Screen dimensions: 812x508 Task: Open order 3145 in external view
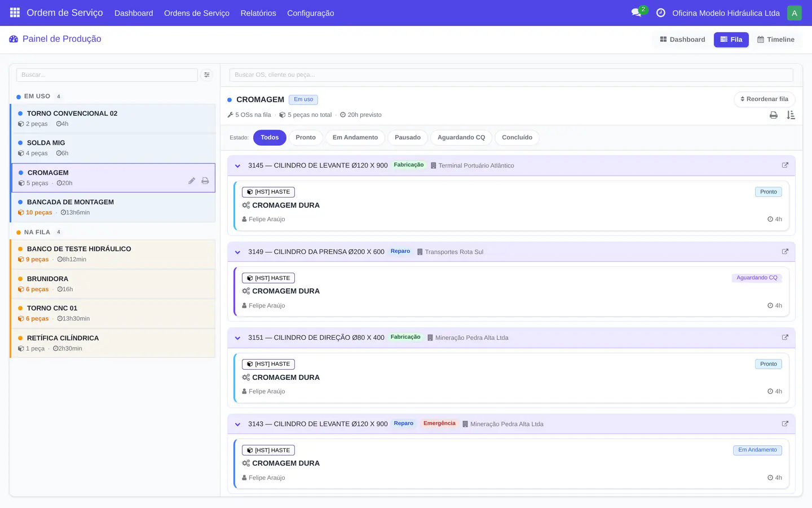tap(785, 165)
